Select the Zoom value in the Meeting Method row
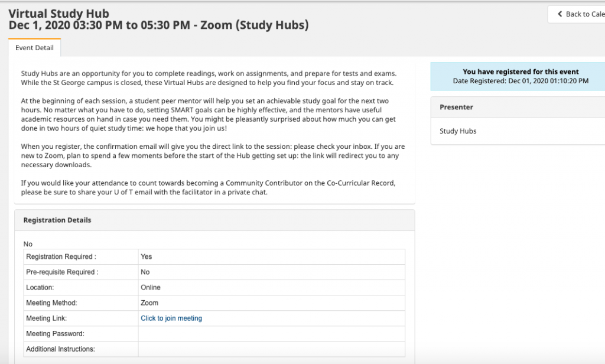The height and width of the screenshot is (364, 605). 149,303
